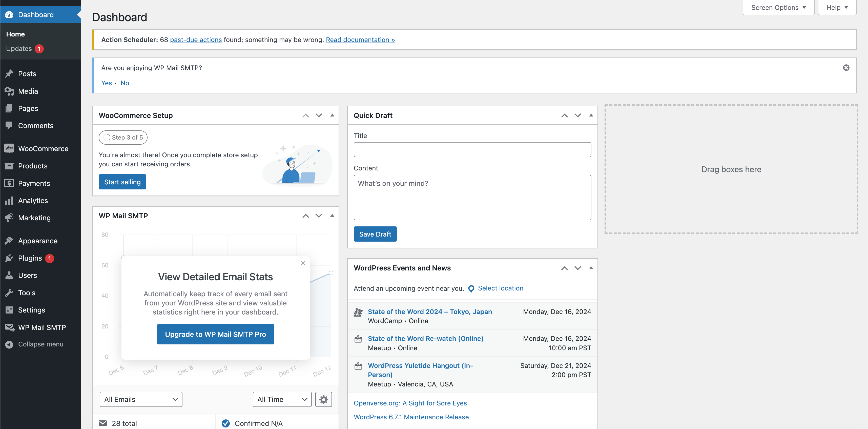The height and width of the screenshot is (429, 868).
Task: Click the Save Draft button
Action: click(375, 234)
